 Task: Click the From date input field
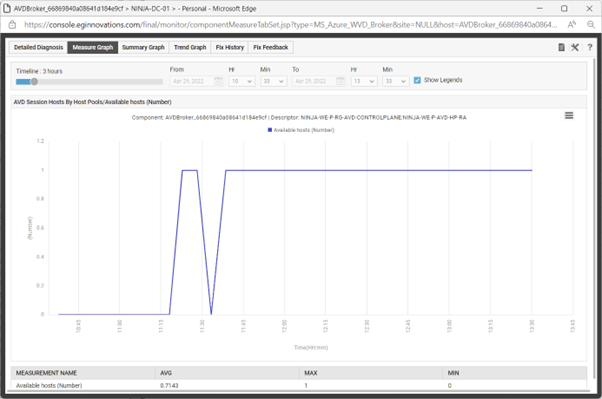pyautogui.click(x=197, y=81)
